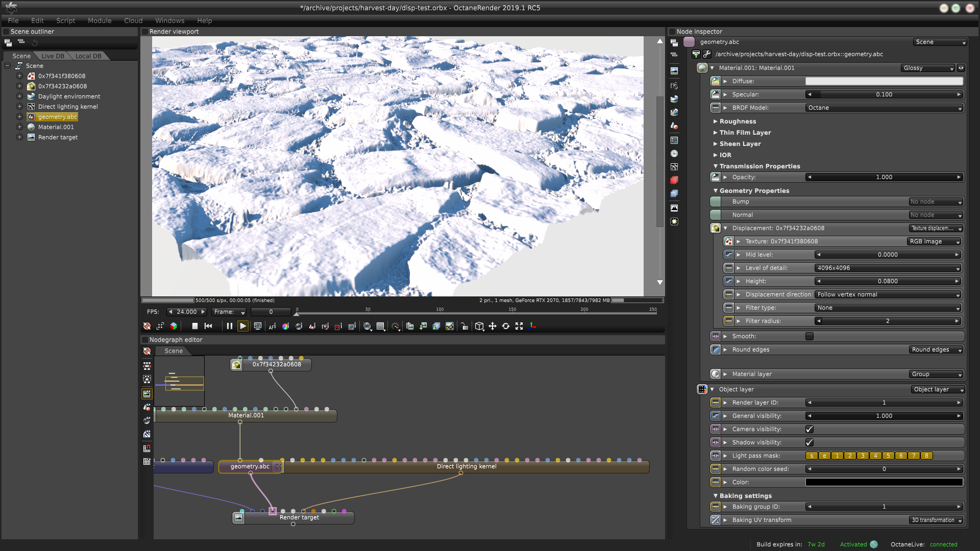Click the rewind to first frame icon
Screen dimensions: 980x551
[x=208, y=326]
